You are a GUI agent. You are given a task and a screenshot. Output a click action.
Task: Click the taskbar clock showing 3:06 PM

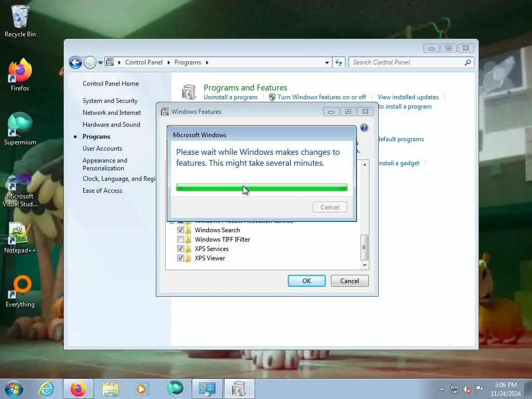tap(505, 389)
